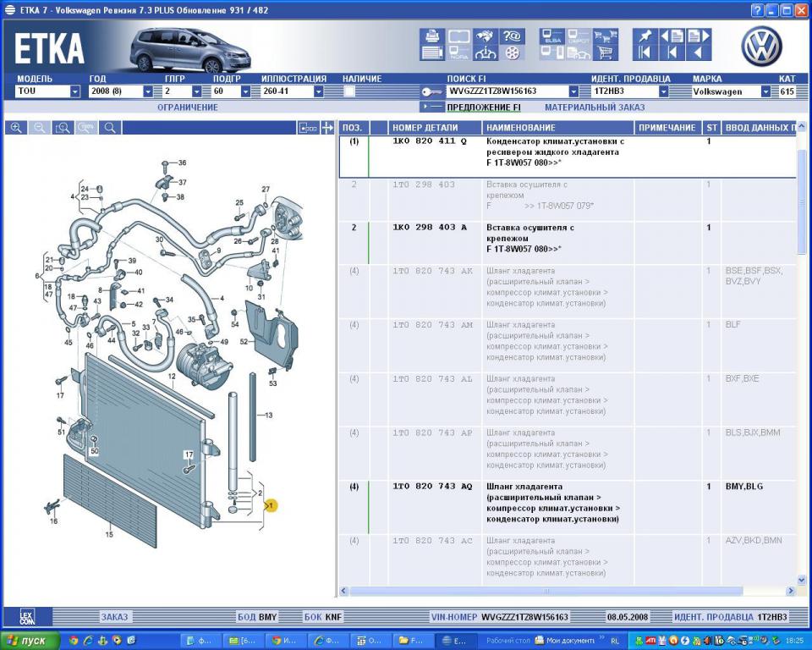Click the plain left triangle back icon
The height and width of the screenshot is (650, 812).
click(699, 52)
